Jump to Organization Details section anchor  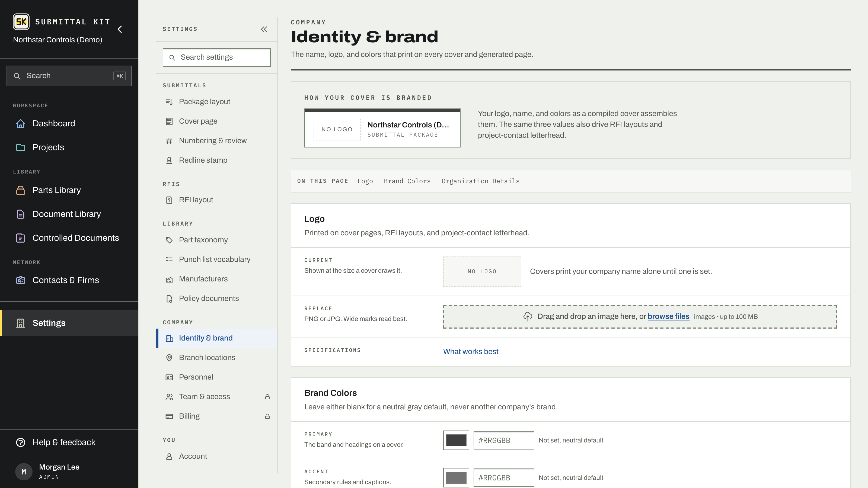coord(480,181)
